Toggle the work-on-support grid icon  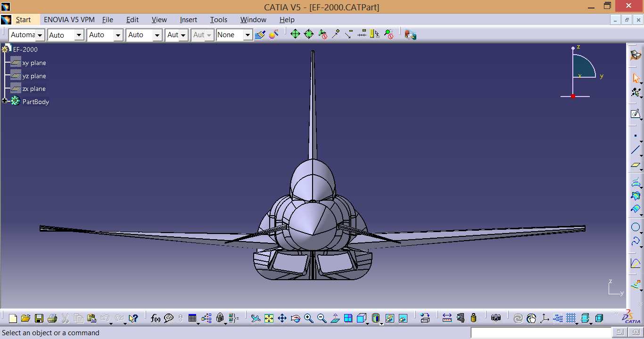pos(571,318)
